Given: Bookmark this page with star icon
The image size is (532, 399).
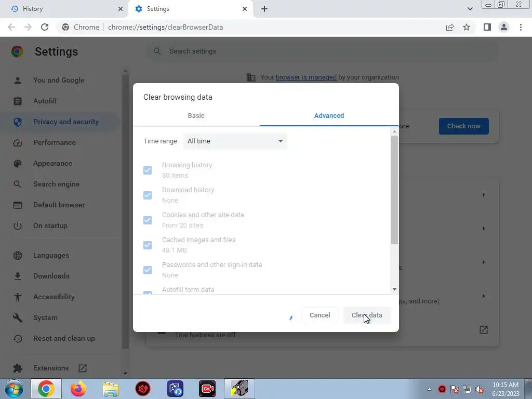Looking at the screenshot, I should tap(467, 27).
